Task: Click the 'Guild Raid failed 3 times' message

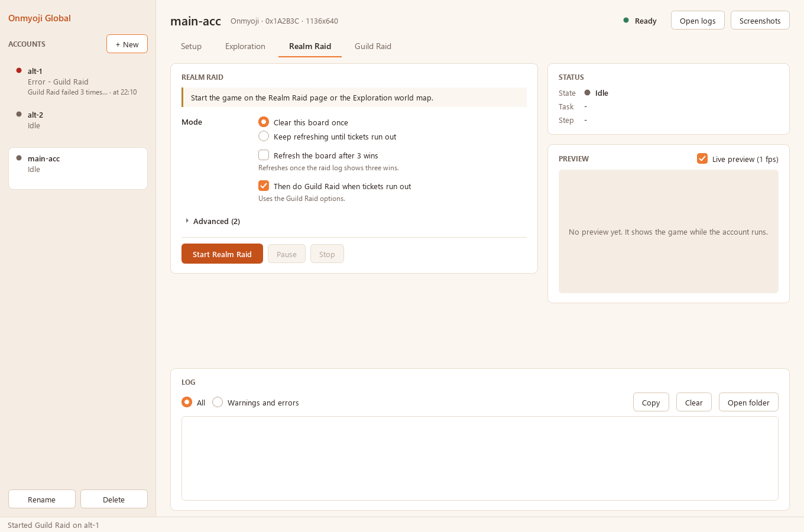Action: tap(68, 92)
